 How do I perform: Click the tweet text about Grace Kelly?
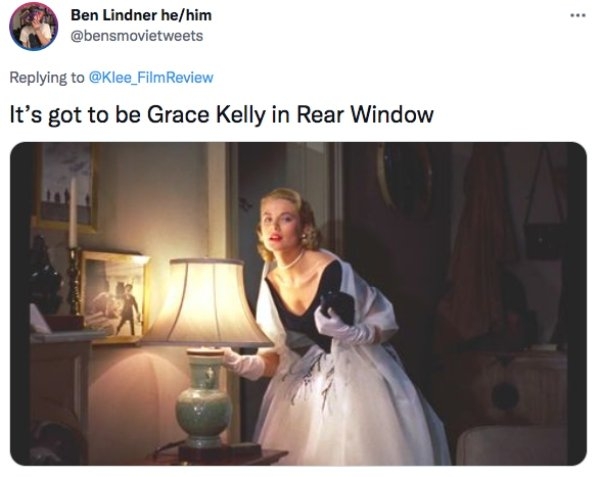point(221,114)
